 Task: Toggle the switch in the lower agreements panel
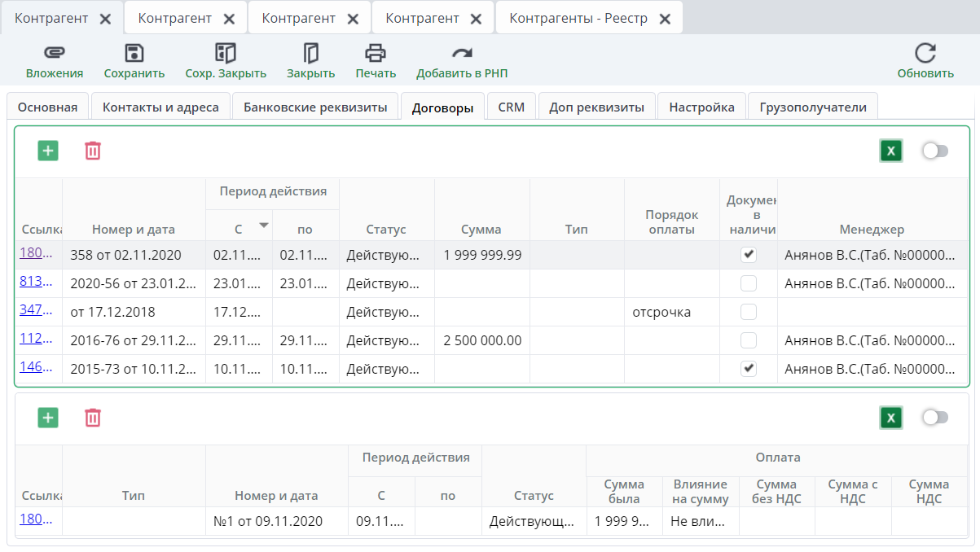point(935,418)
